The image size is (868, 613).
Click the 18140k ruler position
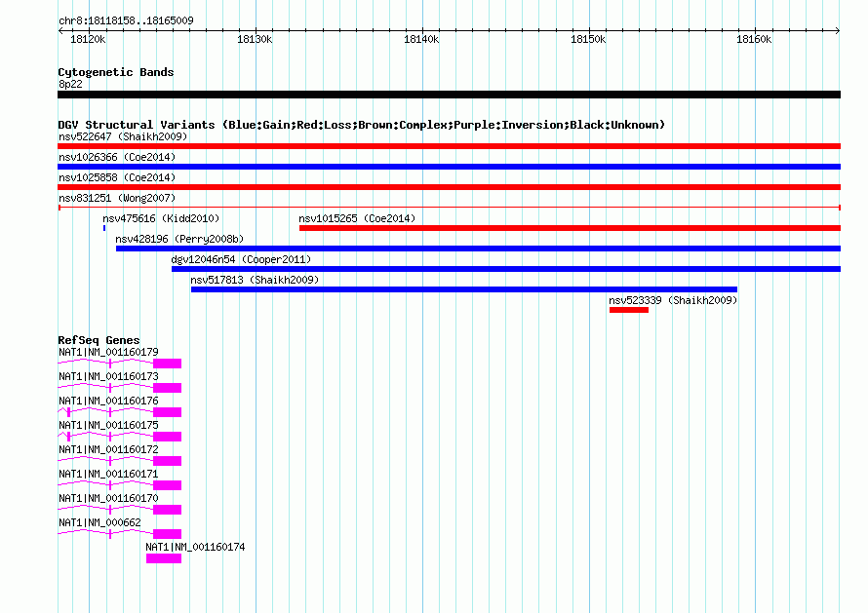pyautogui.click(x=422, y=39)
